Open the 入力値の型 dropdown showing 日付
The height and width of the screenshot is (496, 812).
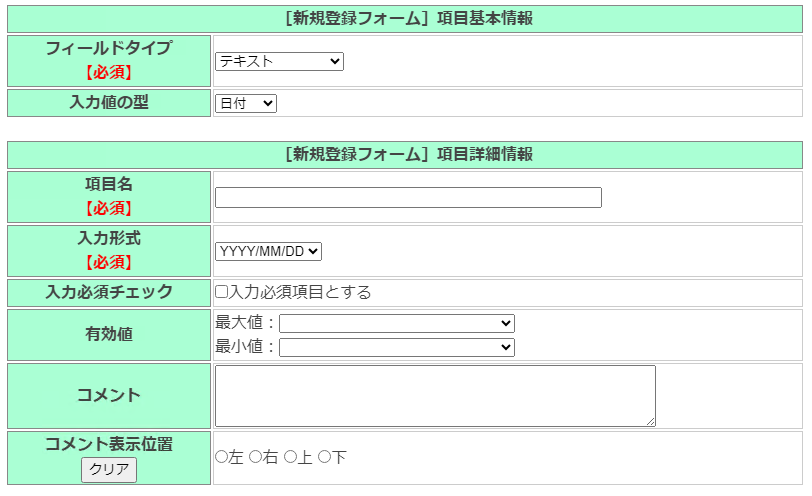click(245, 103)
